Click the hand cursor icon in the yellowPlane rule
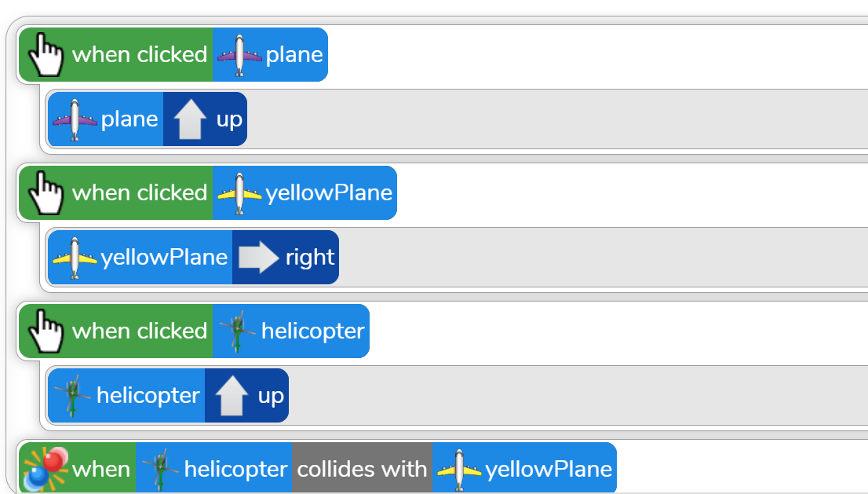Image resolution: width=868 pixels, height=494 pixels. tap(45, 193)
